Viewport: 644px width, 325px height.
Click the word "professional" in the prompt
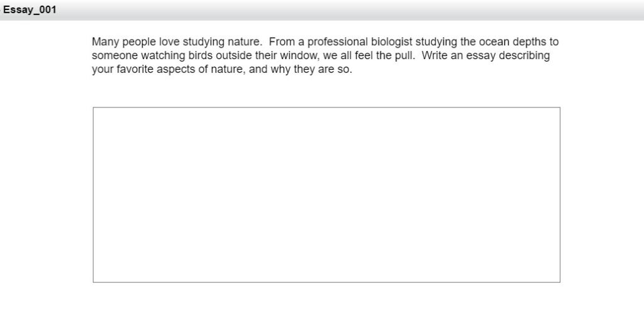coord(338,42)
